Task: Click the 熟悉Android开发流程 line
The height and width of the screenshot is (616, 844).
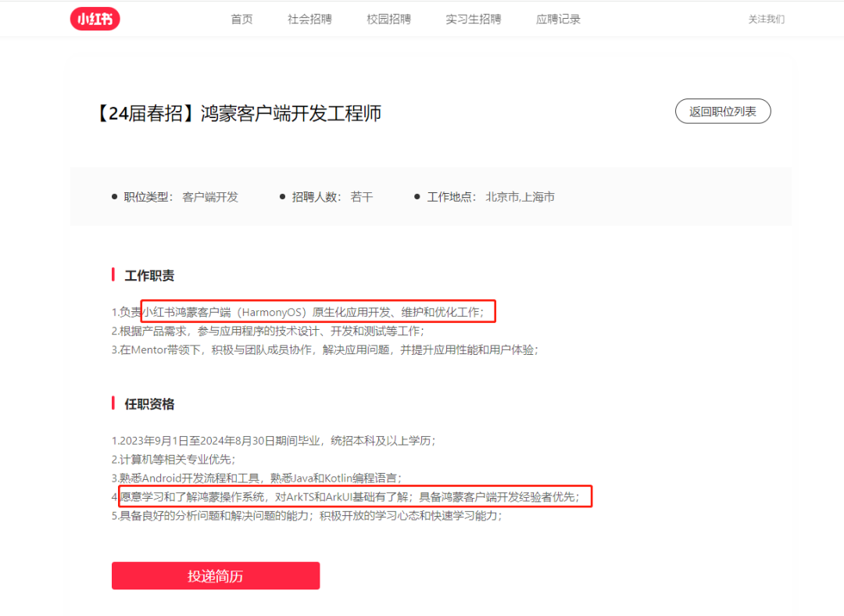Action: pos(256,478)
